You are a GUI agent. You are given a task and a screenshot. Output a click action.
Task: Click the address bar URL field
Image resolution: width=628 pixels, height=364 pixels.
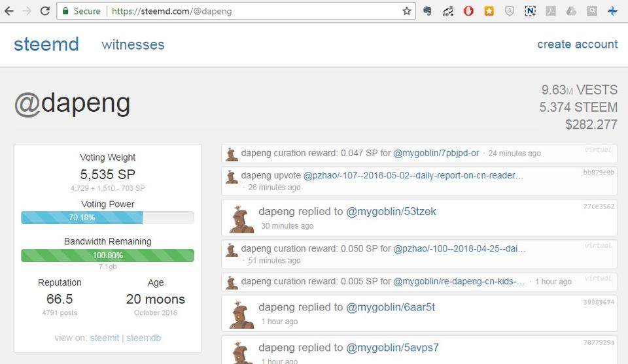click(x=236, y=11)
